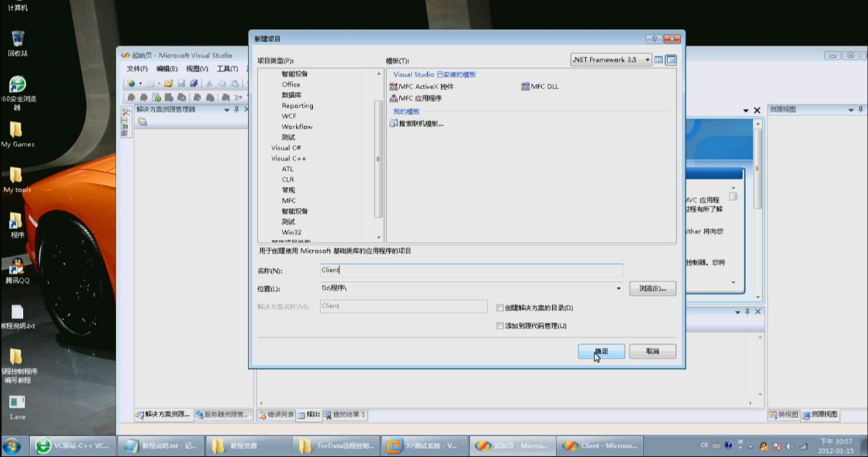Viewport: 868px width, 457px height.
Task: Open the 1.exe desktop icon
Action: click(18, 408)
